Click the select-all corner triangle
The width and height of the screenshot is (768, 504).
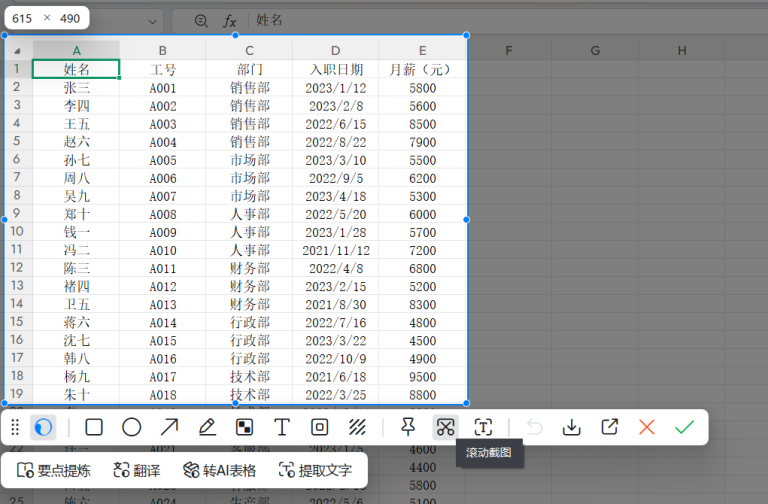pos(17,51)
